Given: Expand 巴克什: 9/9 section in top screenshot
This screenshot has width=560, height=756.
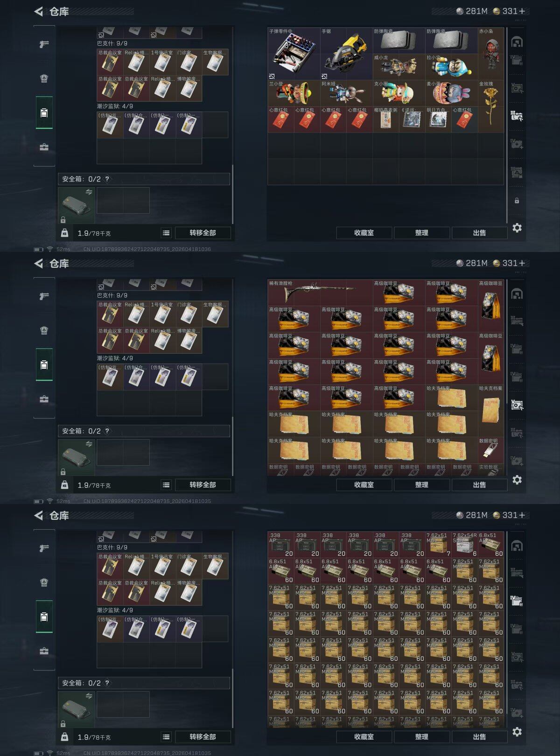Looking at the screenshot, I should point(112,43).
